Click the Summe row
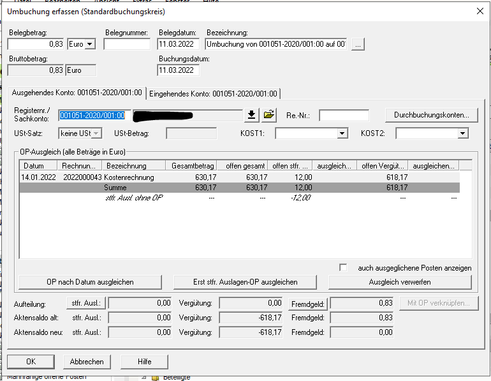491x381 pixels. coord(239,188)
